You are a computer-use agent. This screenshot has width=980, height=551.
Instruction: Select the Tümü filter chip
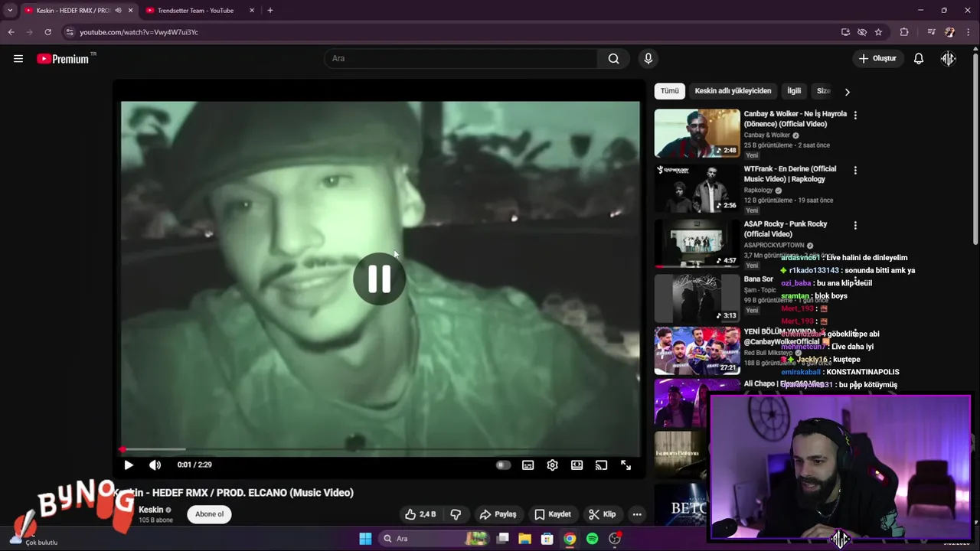pos(670,91)
